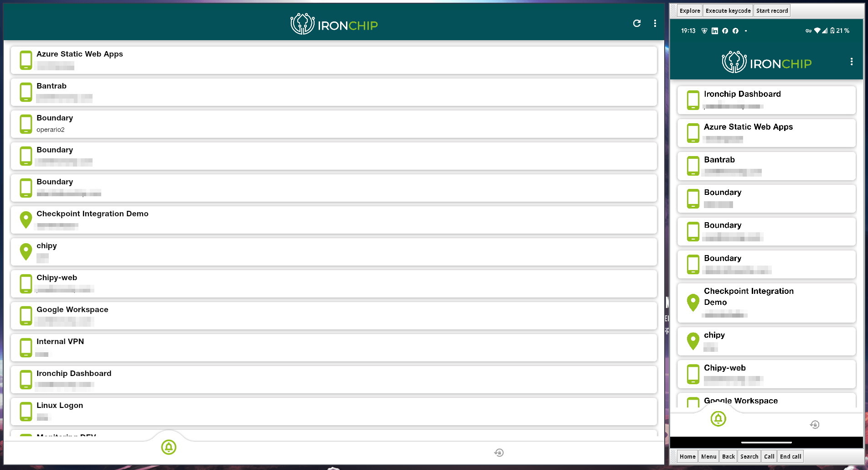Click the Ironchip logo in the phone emulator
Screen dimensions: 868x470
click(767, 62)
